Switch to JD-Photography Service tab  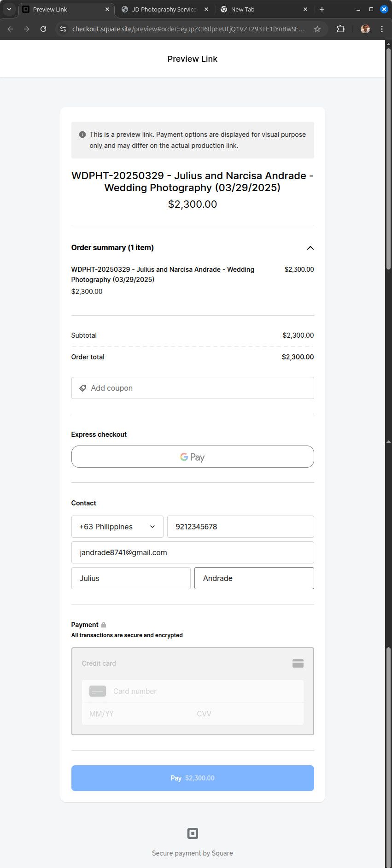click(164, 9)
